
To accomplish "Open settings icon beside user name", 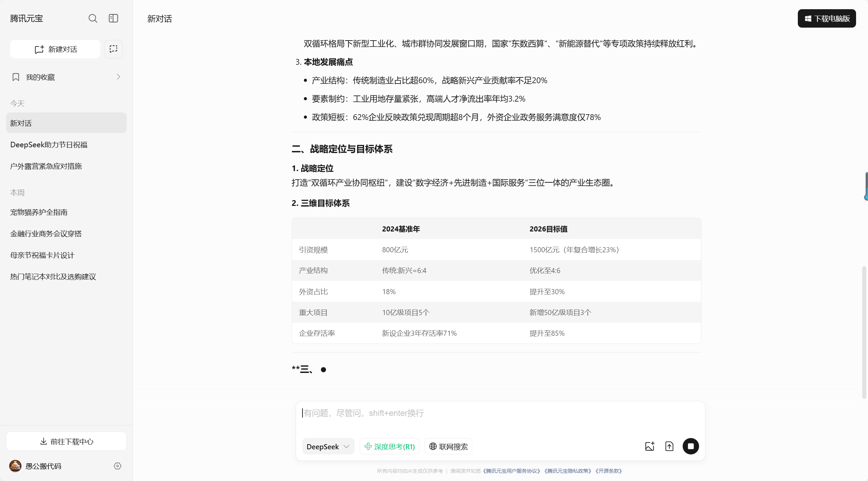I will tap(118, 466).
